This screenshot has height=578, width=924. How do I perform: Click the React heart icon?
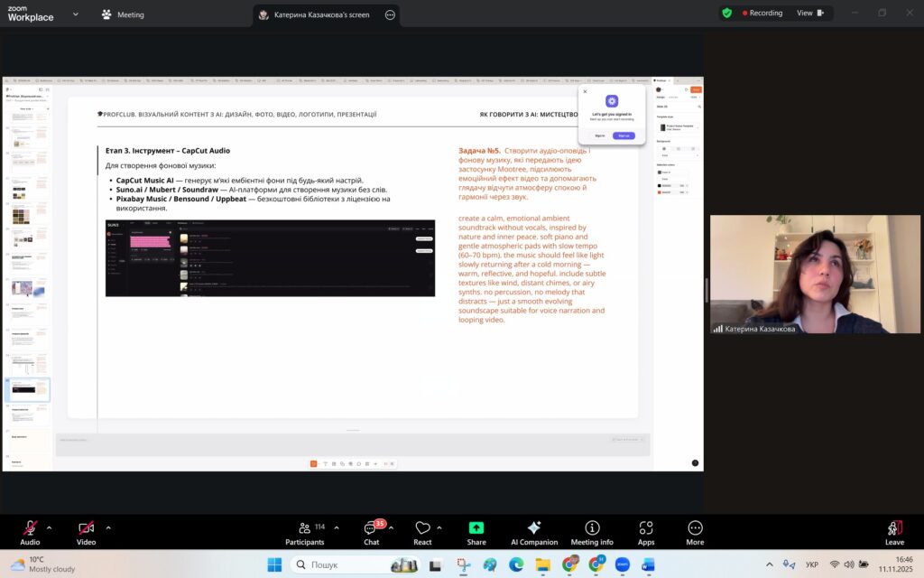[422, 528]
